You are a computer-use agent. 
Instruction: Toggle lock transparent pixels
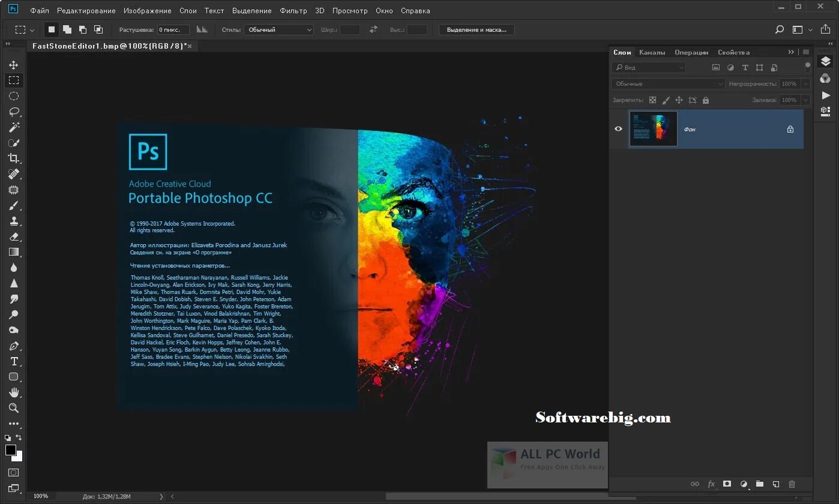click(x=652, y=100)
